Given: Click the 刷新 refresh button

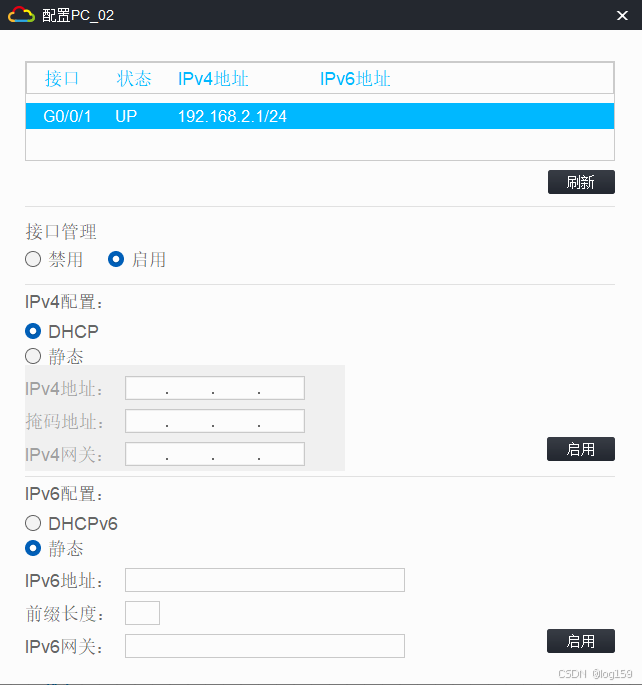Looking at the screenshot, I should (581, 182).
